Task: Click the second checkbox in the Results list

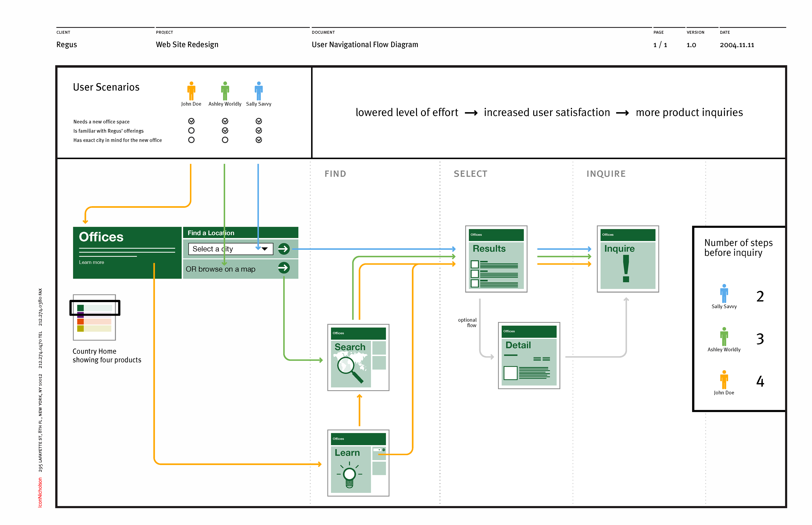Action: (x=475, y=274)
